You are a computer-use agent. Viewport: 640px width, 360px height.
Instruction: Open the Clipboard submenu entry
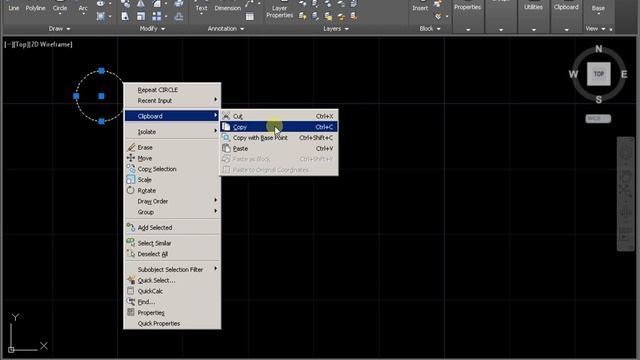[x=172, y=116]
